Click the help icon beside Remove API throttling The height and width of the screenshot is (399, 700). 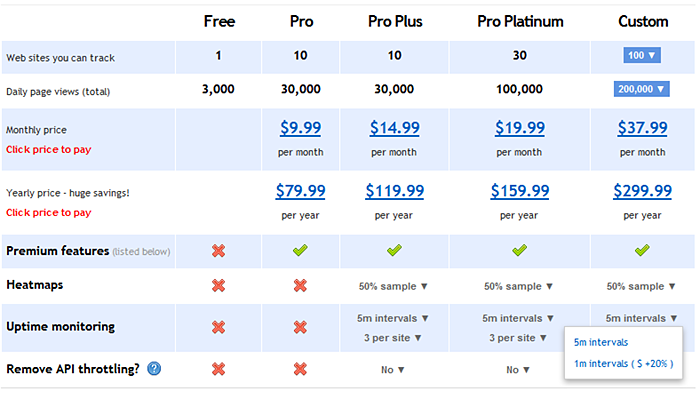pyautogui.click(x=154, y=369)
